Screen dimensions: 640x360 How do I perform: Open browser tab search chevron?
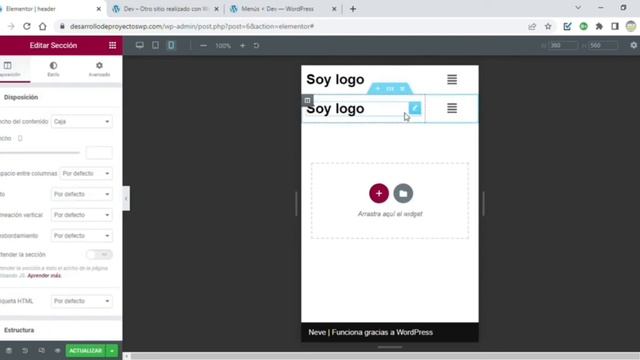578,8
